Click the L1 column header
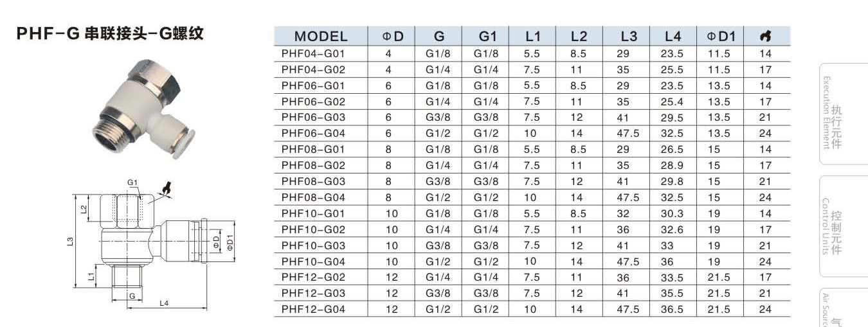The width and height of the screenshot is (868, 327). [532, 37]
